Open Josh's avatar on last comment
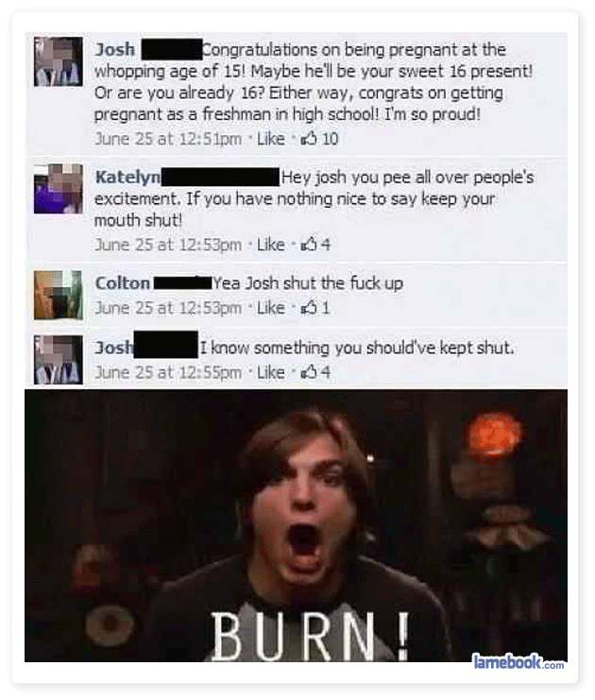 pos(59,359)
